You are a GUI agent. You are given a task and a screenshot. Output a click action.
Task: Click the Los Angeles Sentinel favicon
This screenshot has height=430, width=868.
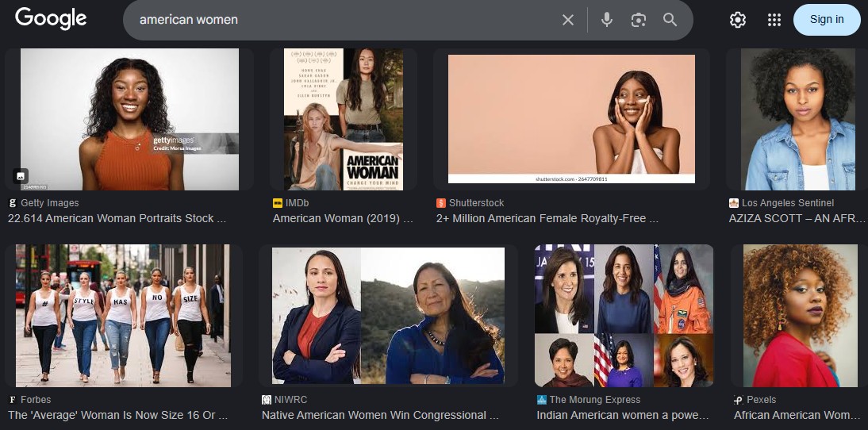pos(733,203)
